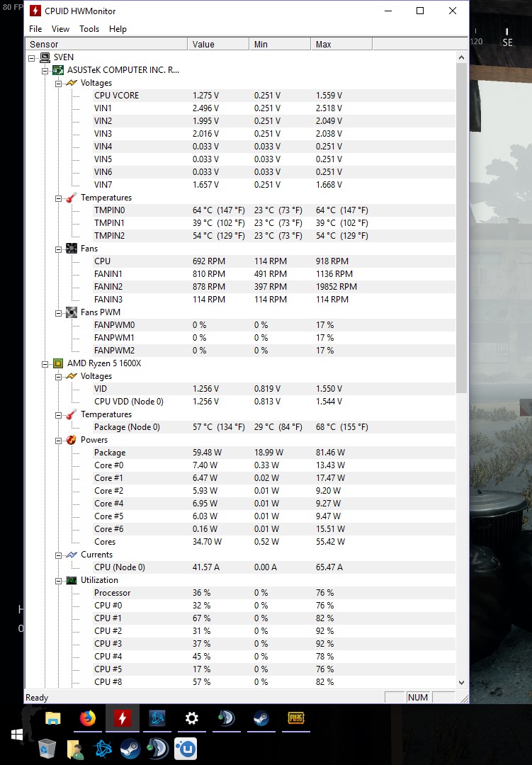Click the motherboard Temperatures thermometer icon

(72, 198)
